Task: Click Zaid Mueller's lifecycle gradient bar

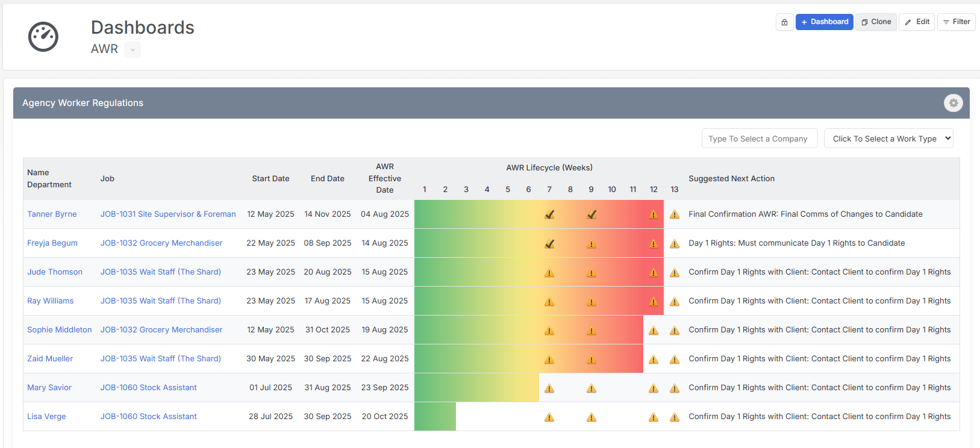Action: [529, 359]
